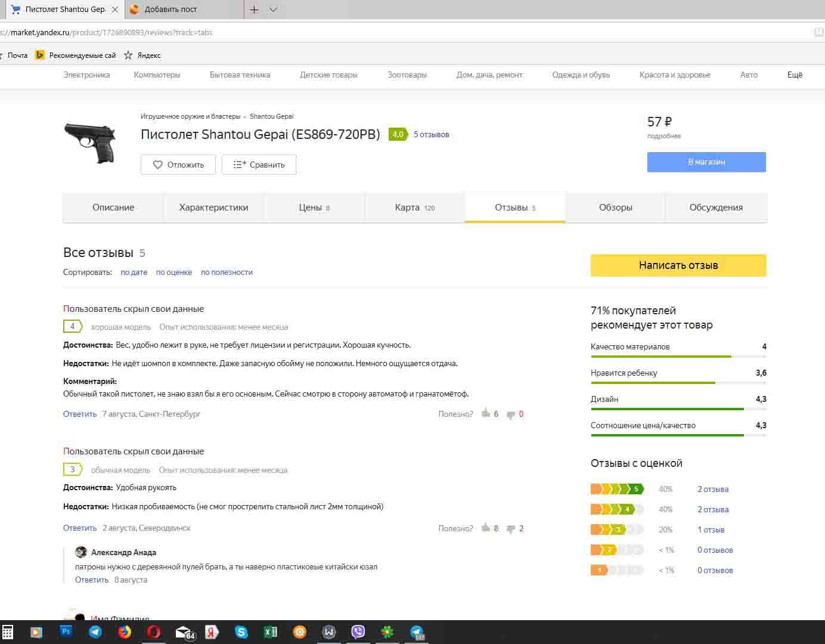Click the pistol product thumbnail
Image resolution: width=825 pixels, height=644 pixels.
tap(90, 143)
